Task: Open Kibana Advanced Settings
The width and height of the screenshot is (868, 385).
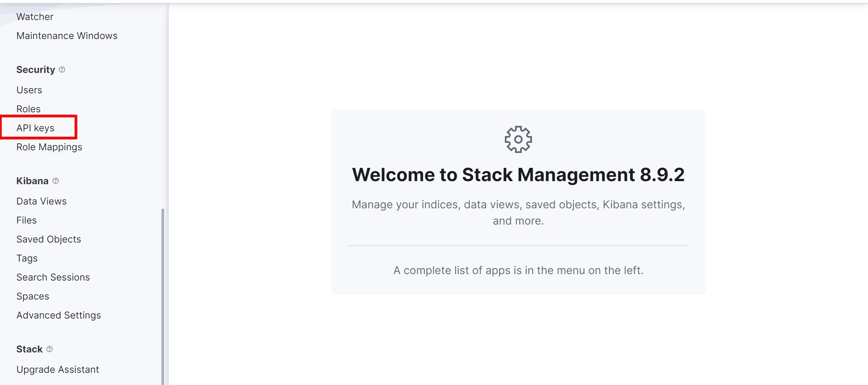Action: tap(59, 315)
